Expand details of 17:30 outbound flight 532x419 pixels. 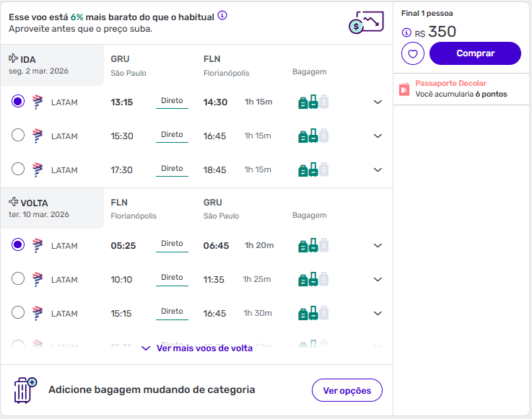pyautogui.click(x=377, y=170)
